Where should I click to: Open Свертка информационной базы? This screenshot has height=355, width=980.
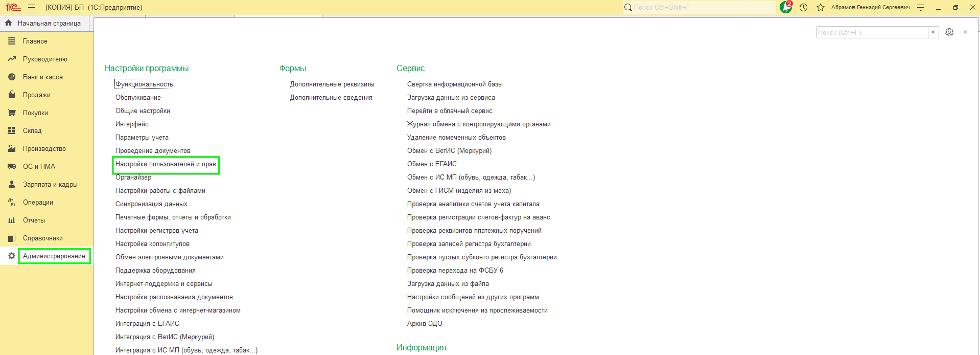point(455,84)
